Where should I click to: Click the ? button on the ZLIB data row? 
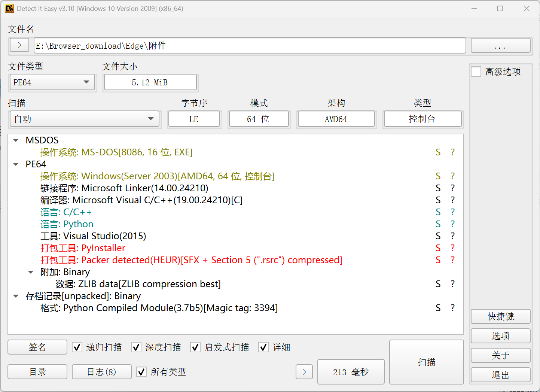(x=453, y=284)
